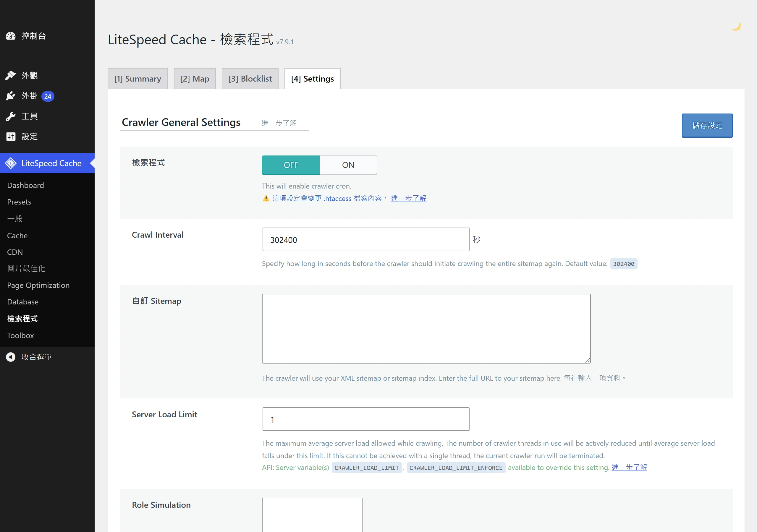Click the dashboard gauge icon beside 控制台
Viewport: 757px width, 532px height.
pos(11,36)
